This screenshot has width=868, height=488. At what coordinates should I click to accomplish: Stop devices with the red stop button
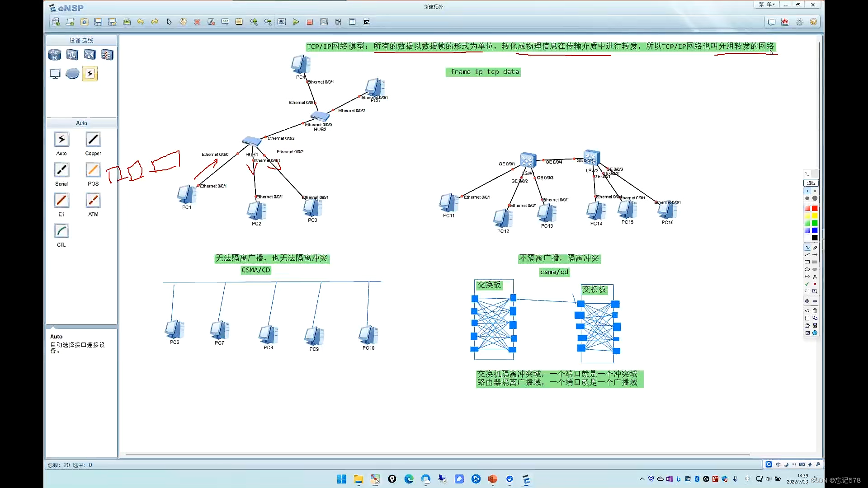pyautogui.click(x=310, y=22)
